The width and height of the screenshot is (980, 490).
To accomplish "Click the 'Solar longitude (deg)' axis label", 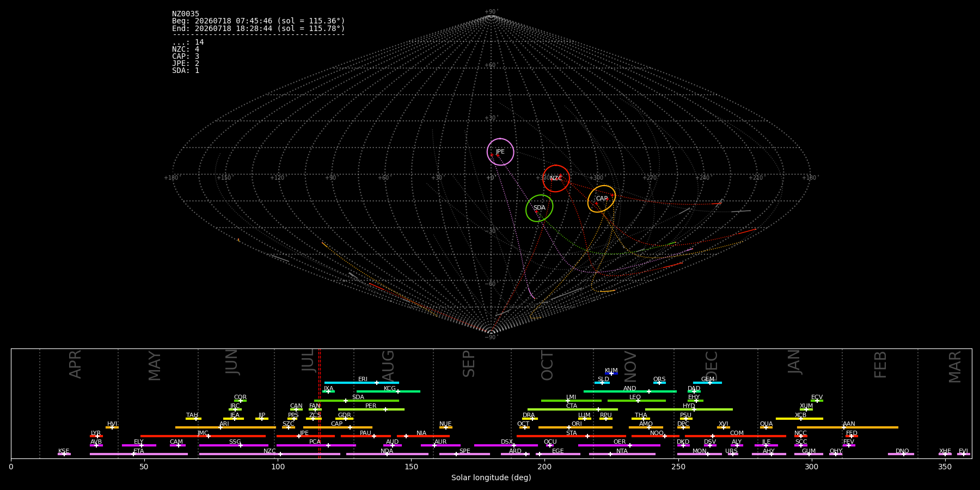I will point(491,478).
